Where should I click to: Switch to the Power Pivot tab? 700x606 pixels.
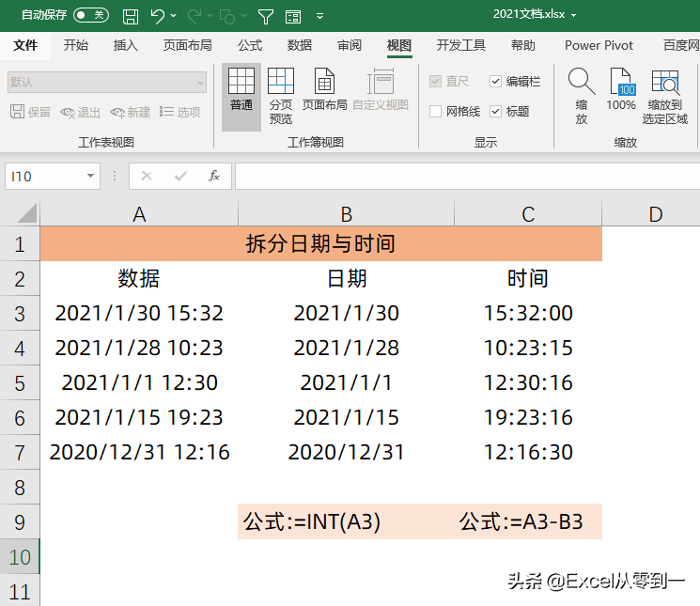(x=599, y=45)
